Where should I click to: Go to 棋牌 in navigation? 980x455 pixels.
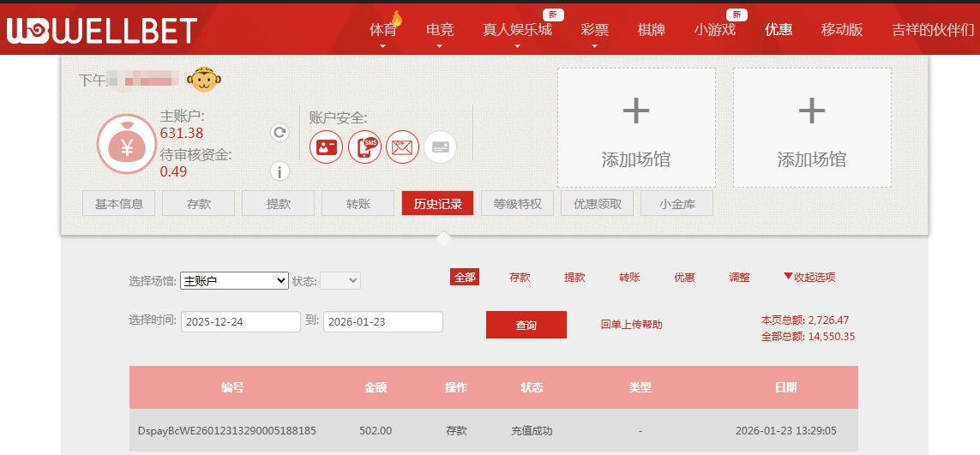pos(652,29)
